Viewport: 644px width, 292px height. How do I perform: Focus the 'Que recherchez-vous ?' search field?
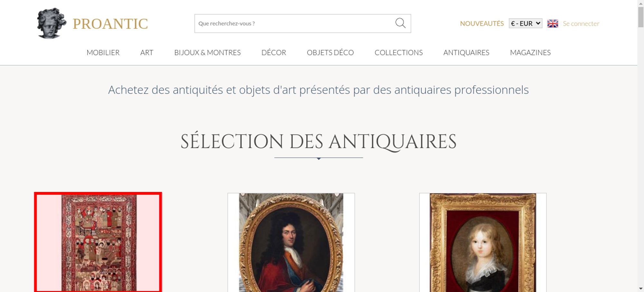click(295, 23)
